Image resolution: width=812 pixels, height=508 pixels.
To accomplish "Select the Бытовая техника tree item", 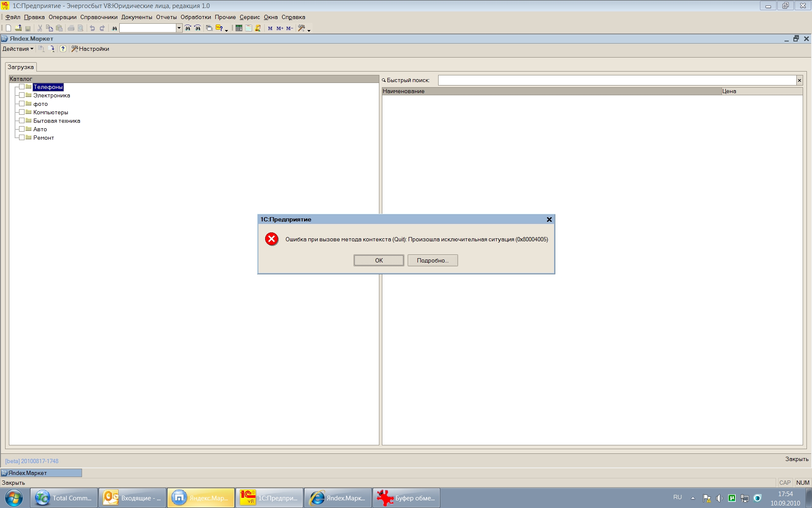I will point(57,121).
